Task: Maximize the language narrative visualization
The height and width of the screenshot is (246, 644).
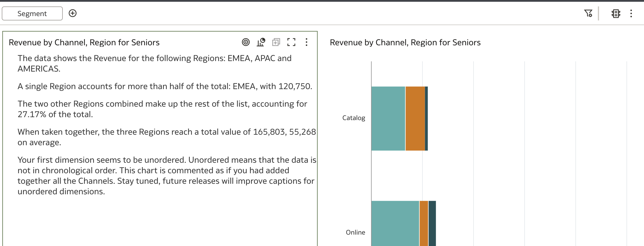Action: coord(291,42)
